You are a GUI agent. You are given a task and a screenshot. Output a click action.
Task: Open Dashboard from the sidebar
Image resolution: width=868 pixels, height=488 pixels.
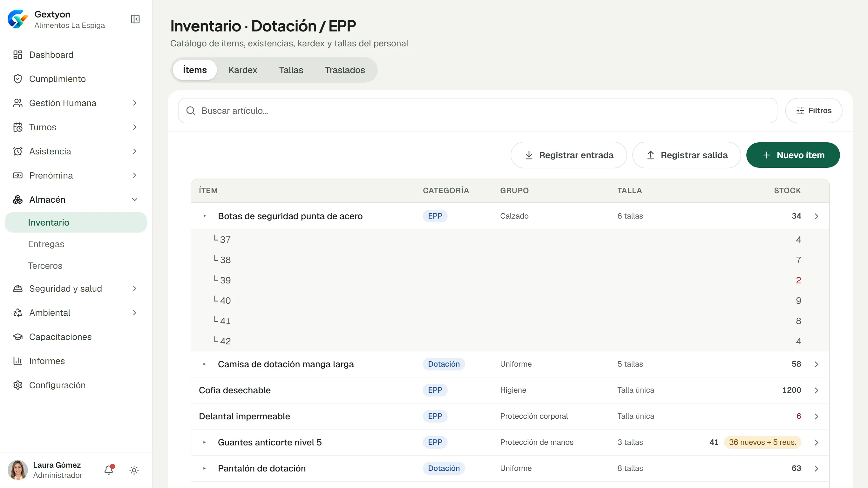click(x=76, y=55)
